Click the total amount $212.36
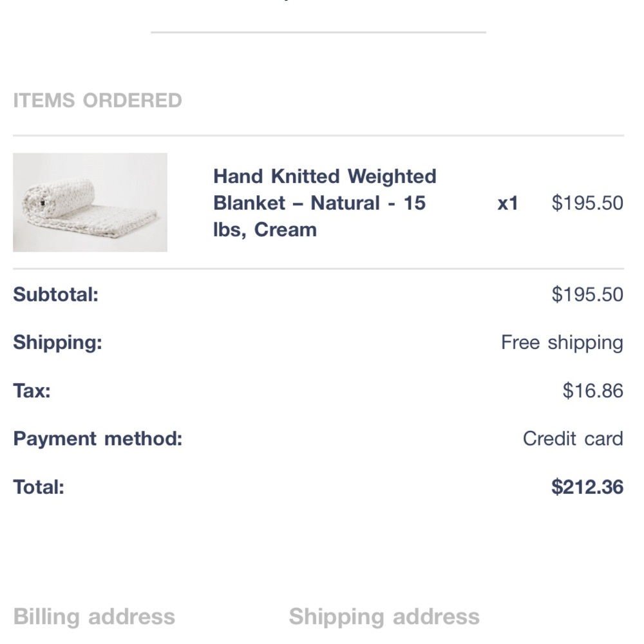Viewport: 644px width, 644px height. 587,487
